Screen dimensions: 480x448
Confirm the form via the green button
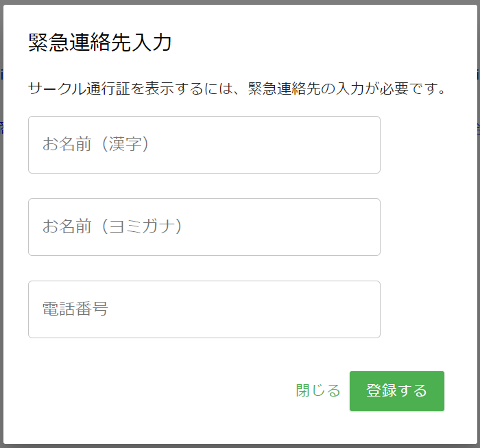pyautogui.click(x=397, y=391)
